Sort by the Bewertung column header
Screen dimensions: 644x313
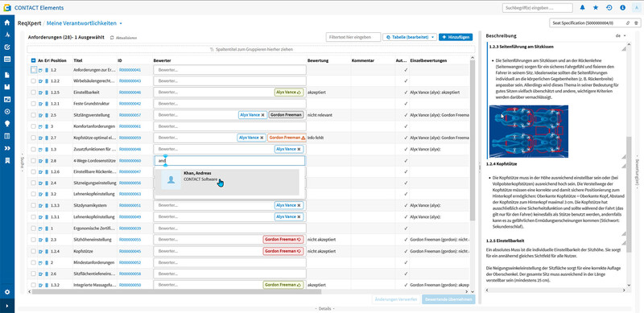pyautogui.click(x=318, y=60)
